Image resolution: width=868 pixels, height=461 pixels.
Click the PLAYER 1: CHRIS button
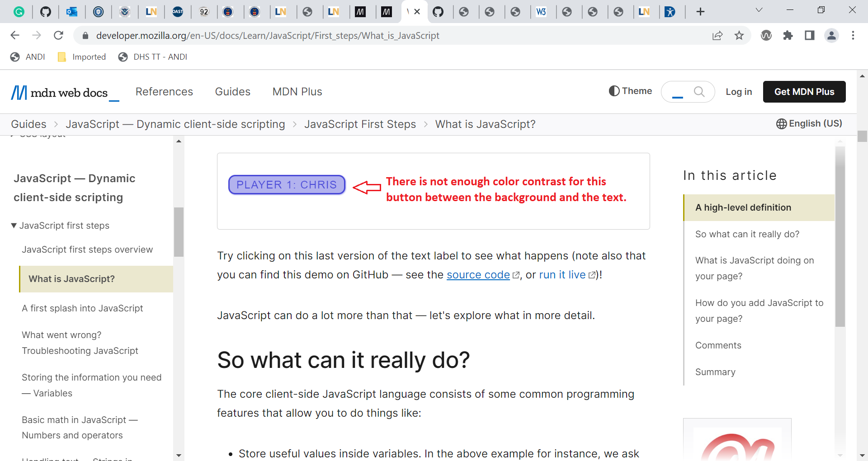click(x=286, y=184)
